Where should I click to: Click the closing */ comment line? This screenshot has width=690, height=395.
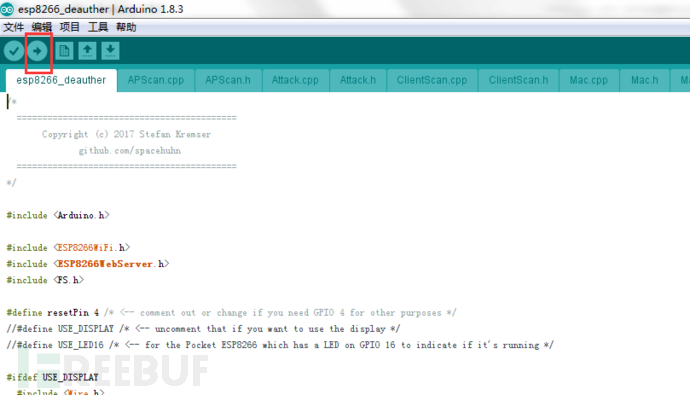11,183
